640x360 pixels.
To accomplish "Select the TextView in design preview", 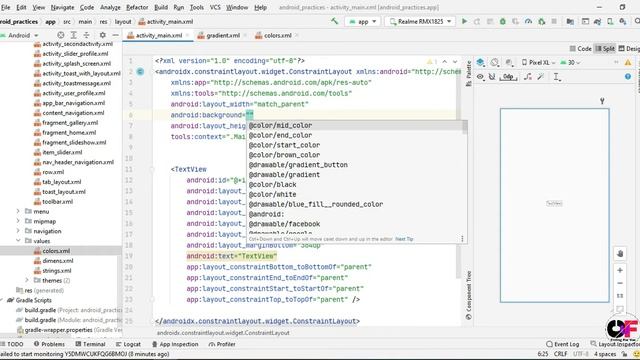I will tap(554, 203).
